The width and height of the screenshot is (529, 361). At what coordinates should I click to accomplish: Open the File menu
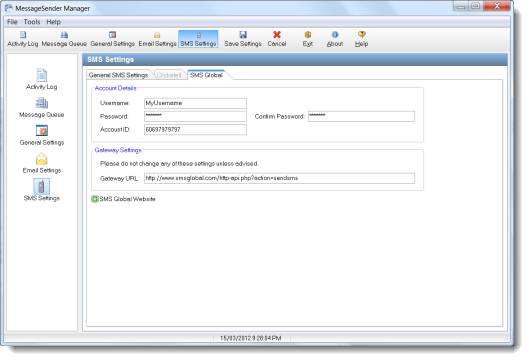(x=12, y=22)
